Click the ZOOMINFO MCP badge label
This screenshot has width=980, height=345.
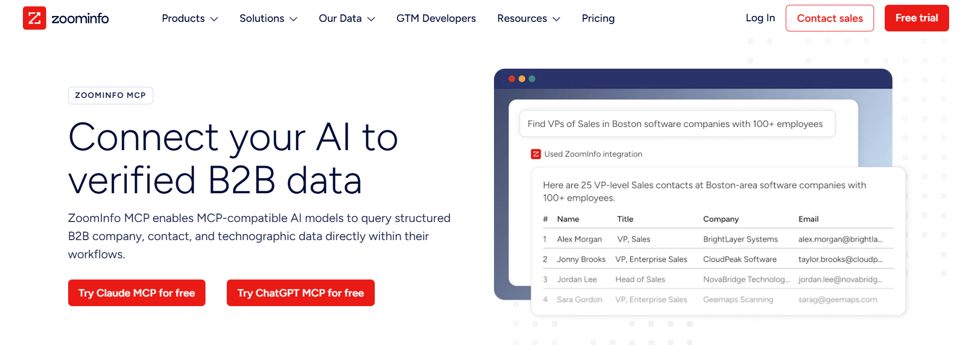coord(111,95)
